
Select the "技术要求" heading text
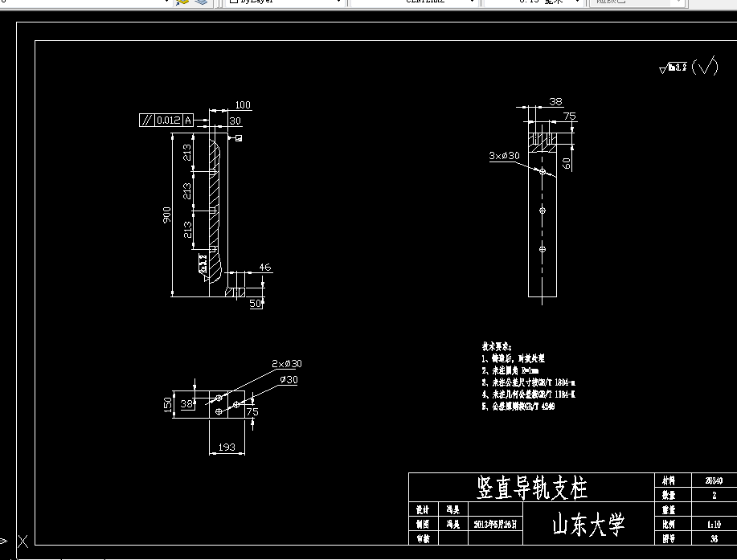497,347
